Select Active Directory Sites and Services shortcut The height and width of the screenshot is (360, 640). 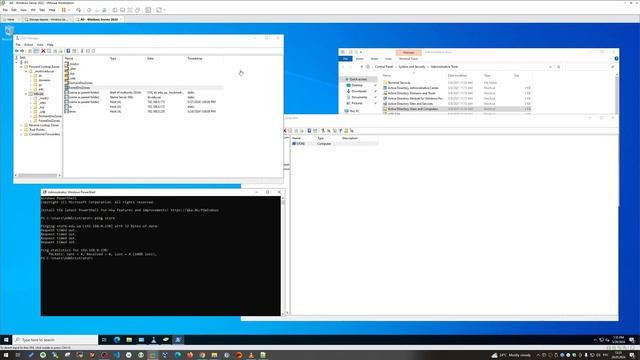(x=456, y=104)
